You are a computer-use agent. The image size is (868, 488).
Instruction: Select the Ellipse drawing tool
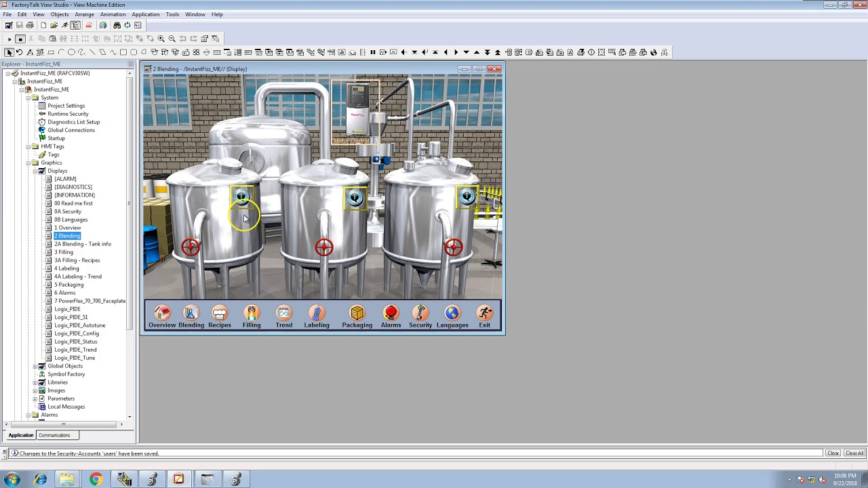coord(71,52)
